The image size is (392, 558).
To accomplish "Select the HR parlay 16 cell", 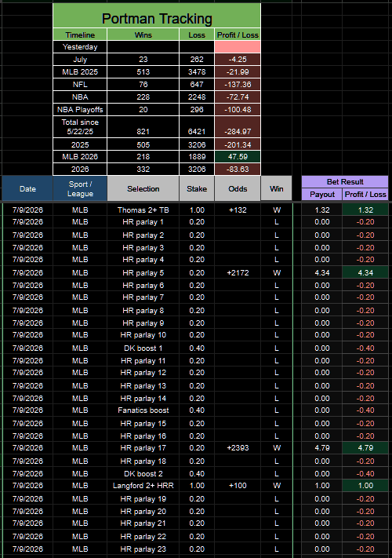I will tap(143, 436).
